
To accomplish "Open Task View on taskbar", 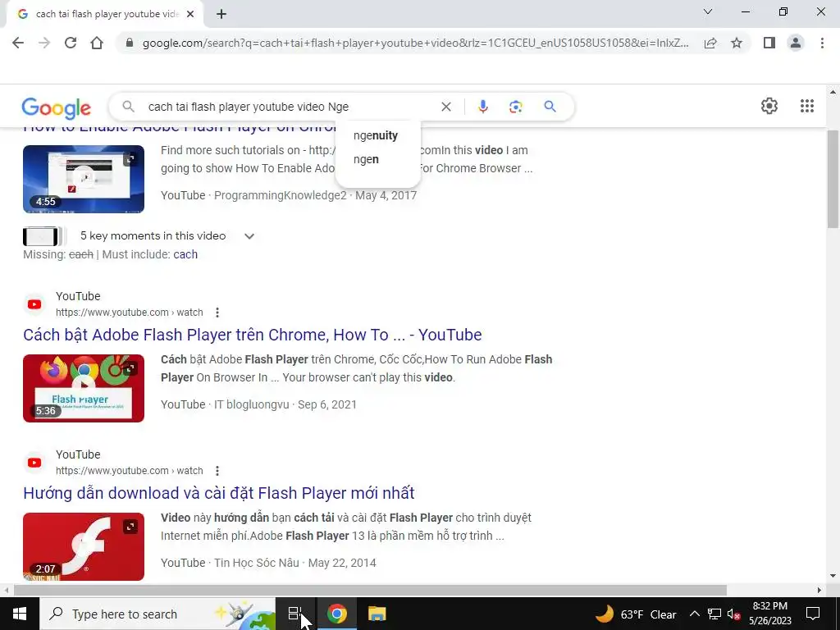I will 295,614.
